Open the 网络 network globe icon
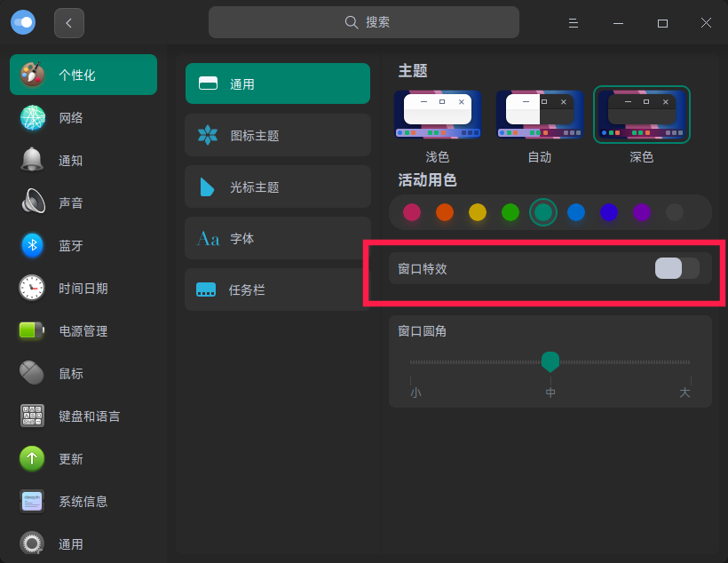 point(33,117)
